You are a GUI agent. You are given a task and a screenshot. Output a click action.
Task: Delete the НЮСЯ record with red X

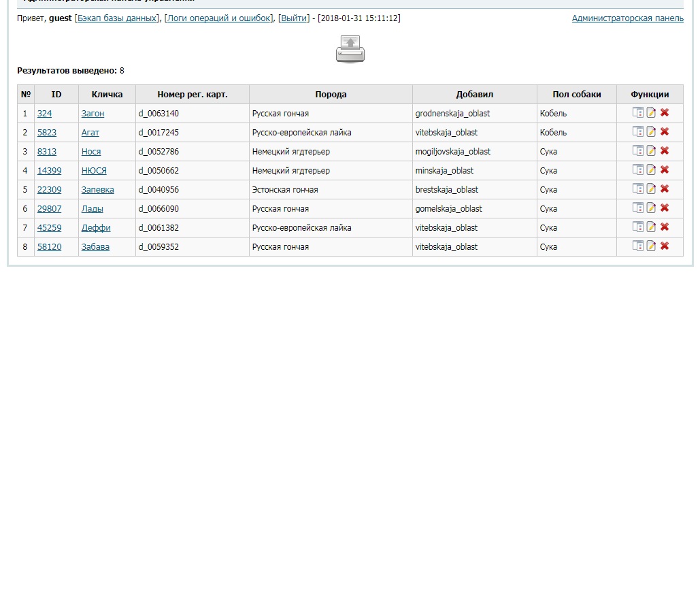pyautogui.click(x=665, y=170)
